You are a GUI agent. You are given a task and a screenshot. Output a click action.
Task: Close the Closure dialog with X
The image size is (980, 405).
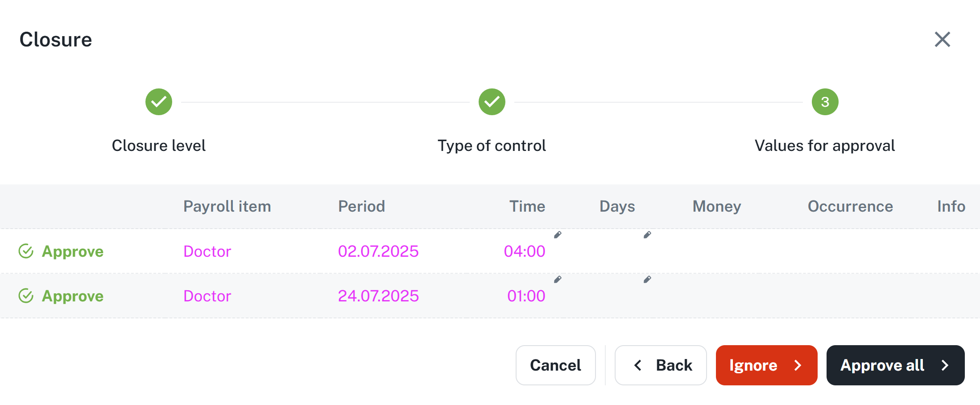[x=942, y=39]
